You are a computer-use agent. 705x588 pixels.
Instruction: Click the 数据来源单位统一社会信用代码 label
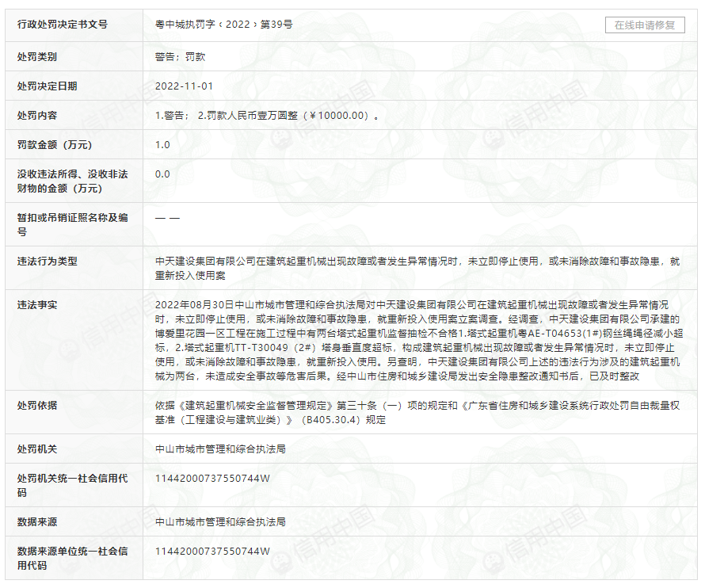coord(72,558)
